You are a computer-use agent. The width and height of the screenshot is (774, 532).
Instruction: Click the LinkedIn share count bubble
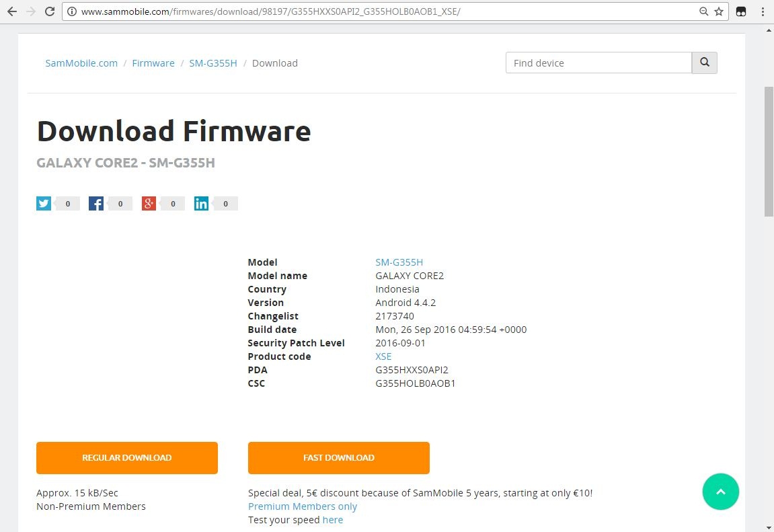coord(225,203)
